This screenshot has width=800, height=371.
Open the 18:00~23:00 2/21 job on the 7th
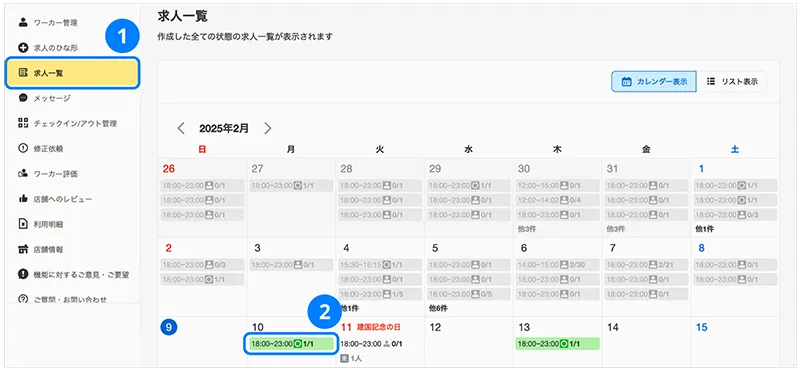tap(646, 265)
